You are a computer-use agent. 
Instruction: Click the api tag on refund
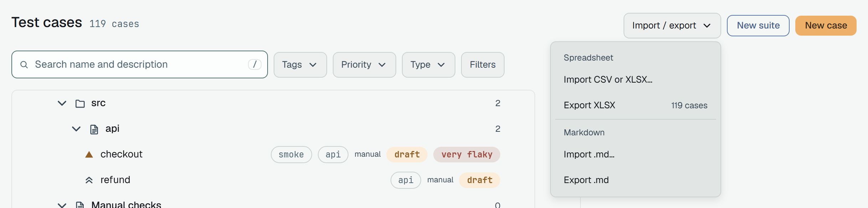[406, 180]
